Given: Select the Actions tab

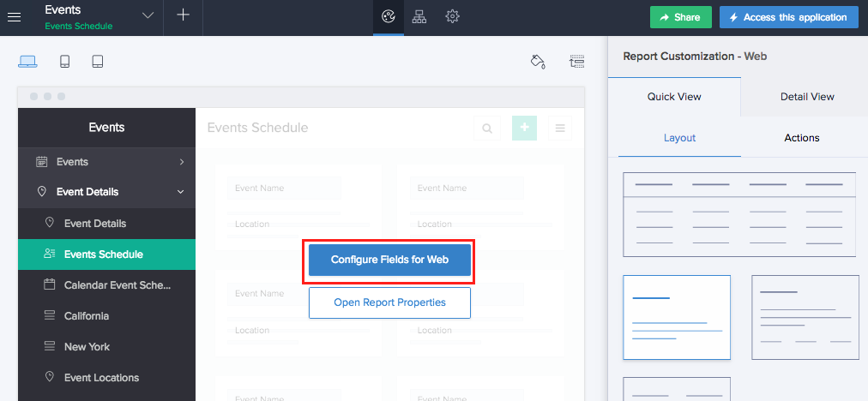Looking at the screenshot, I should pos(801,138).
